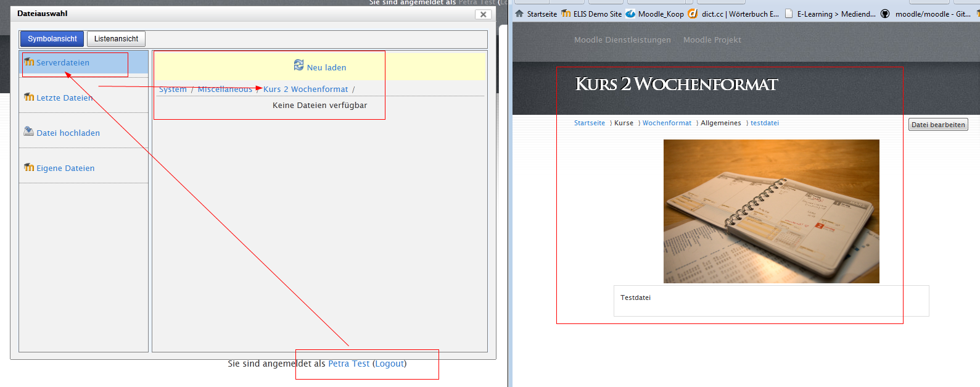This screenshot has width=980, height=387.
Task: Open System in file picker breadcrumb
Action: 173,89
